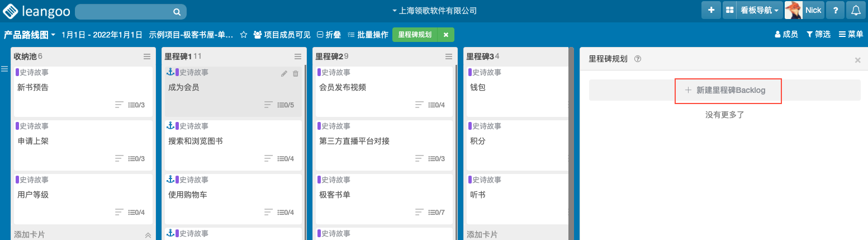
Task: Collapse the 收纳池 add-card chevron
Action: tap(148, 235)
